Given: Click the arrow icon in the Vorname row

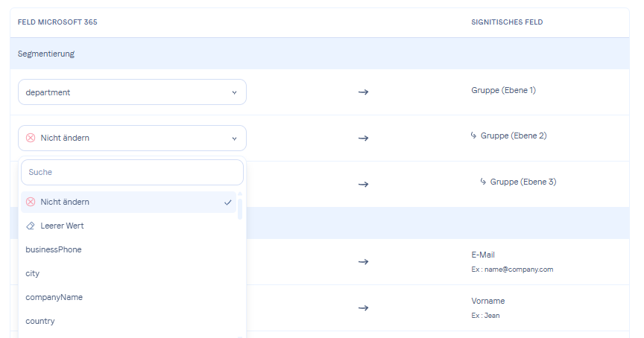Looking at the screenshot, I should coord(364,307).
